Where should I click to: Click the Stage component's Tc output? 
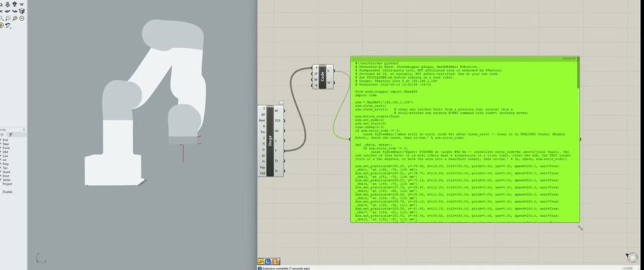277,161
